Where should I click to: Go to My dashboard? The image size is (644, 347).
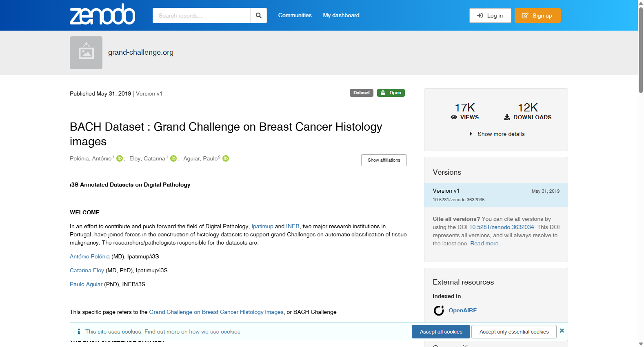click(341, 15)
